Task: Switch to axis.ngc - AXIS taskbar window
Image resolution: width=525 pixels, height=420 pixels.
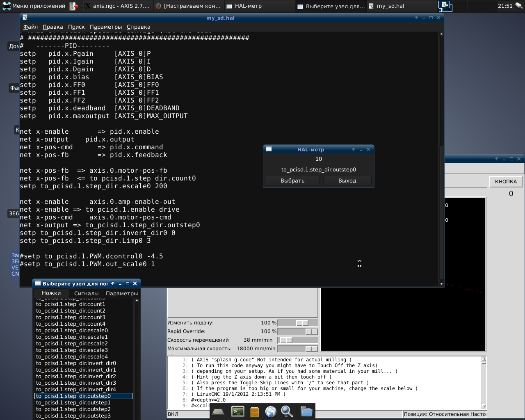Action: 118,6
